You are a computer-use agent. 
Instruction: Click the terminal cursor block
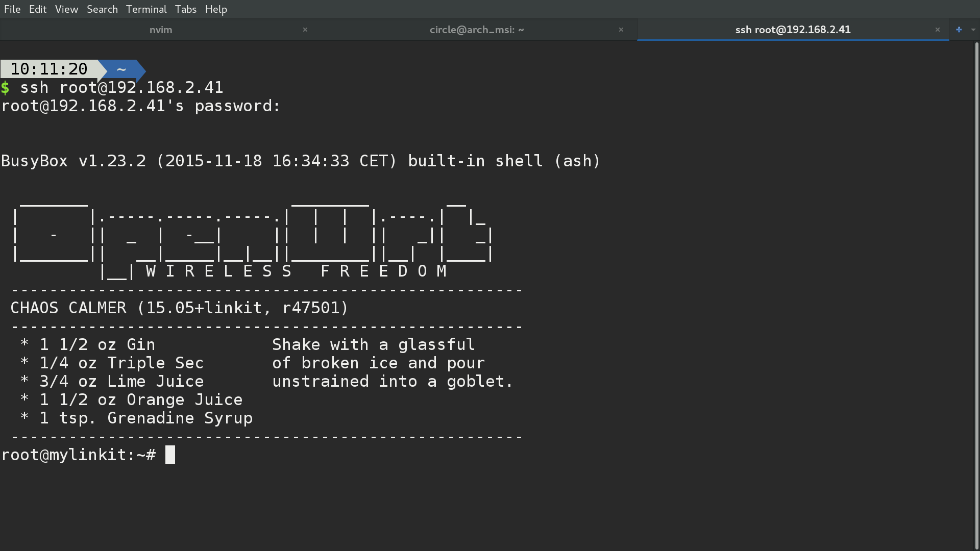pyautogui.click(x=170, y=455)
